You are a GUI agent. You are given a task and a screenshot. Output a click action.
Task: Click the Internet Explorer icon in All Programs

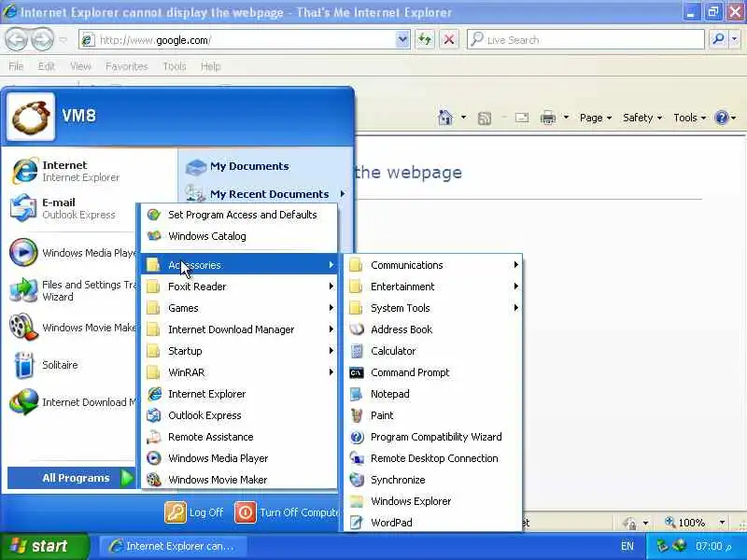153,394
